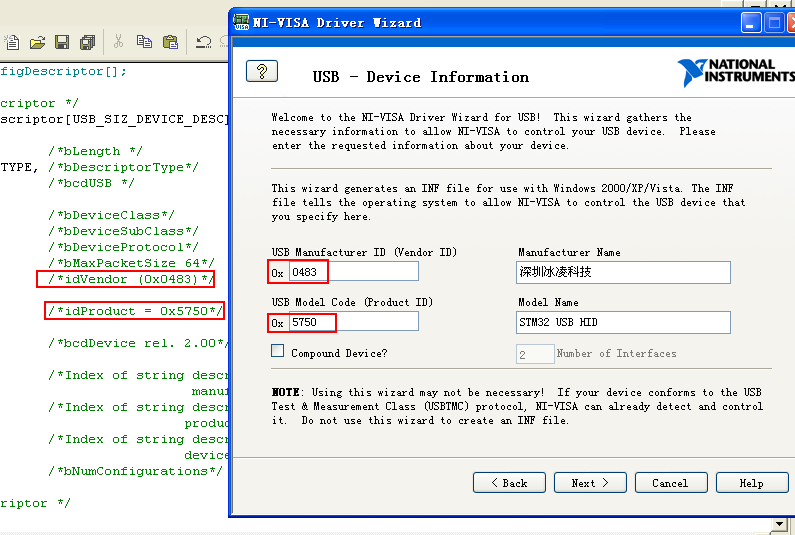
Task: Click the USB Manufacturer ID (Vendor ID) label
Action: click(x=364, y=252)
